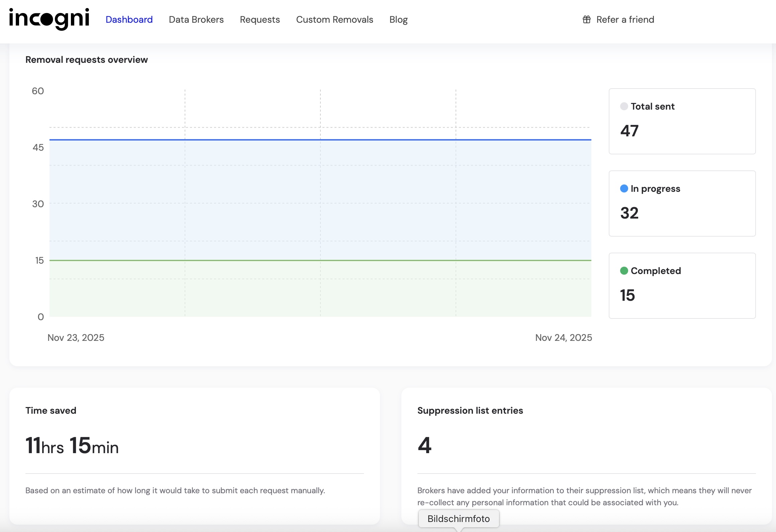This screenshot has width=776, height=532.
Task: Click the incogni logo
Action: [x=49, y=19]
